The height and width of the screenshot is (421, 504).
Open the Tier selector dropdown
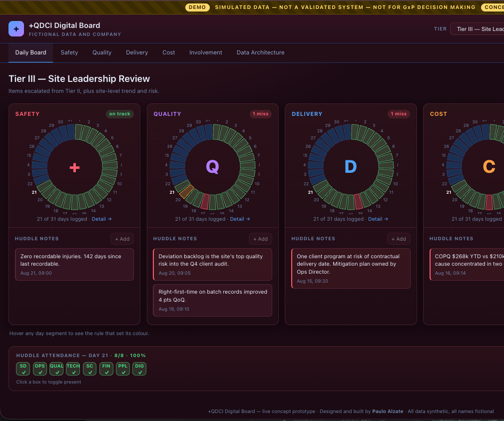tap(477, 29)
